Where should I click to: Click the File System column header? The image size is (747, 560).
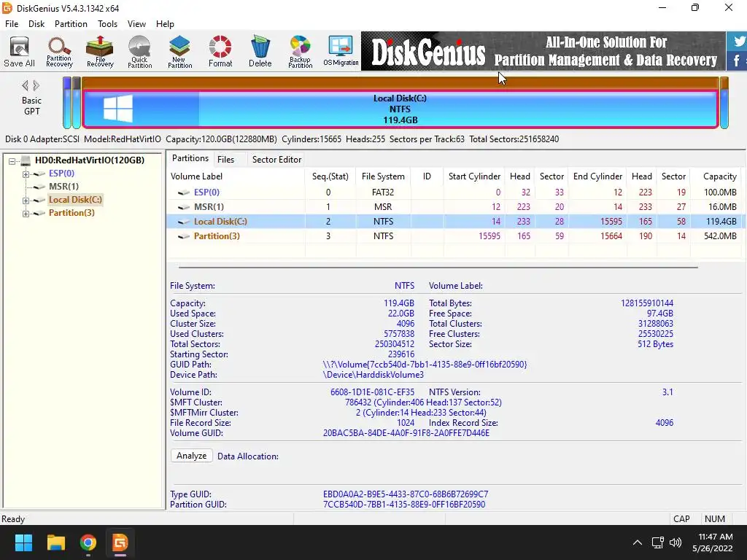click(x=383, y=176)
